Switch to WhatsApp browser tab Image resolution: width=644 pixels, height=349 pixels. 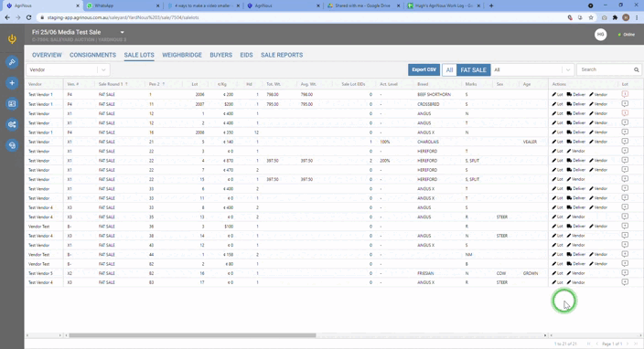[x=123, y=5]
